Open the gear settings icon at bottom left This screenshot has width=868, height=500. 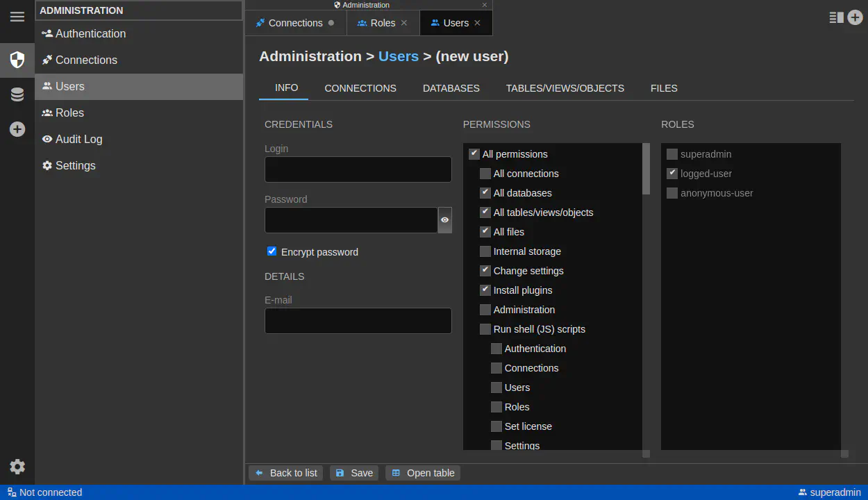click(x=17, y=467)
